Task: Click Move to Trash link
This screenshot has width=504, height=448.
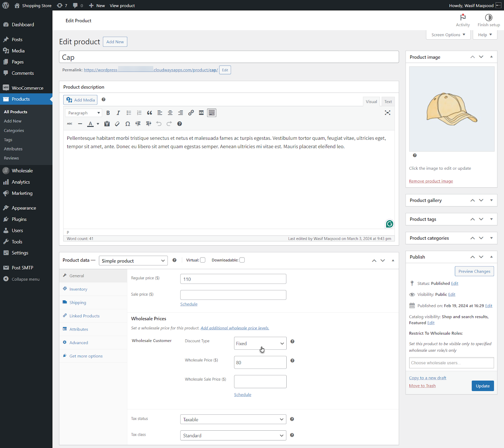Action: (422, 386)
